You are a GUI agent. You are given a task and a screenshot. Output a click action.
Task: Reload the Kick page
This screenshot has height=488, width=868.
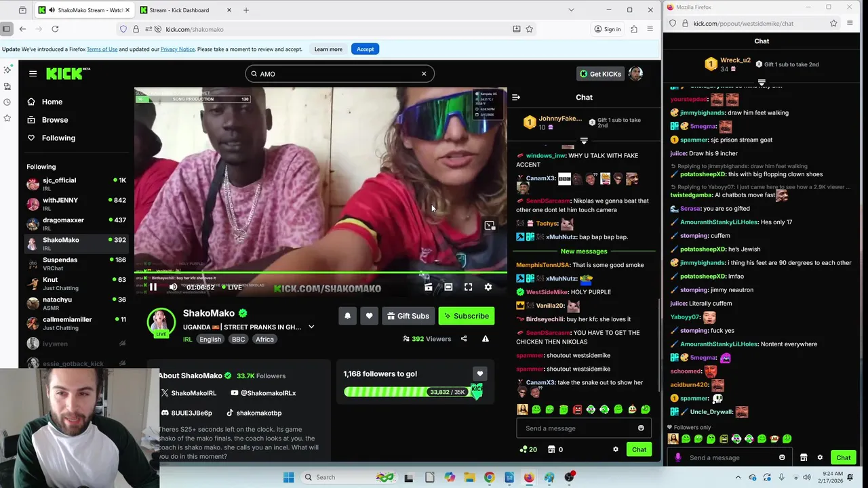click(55, 29)
